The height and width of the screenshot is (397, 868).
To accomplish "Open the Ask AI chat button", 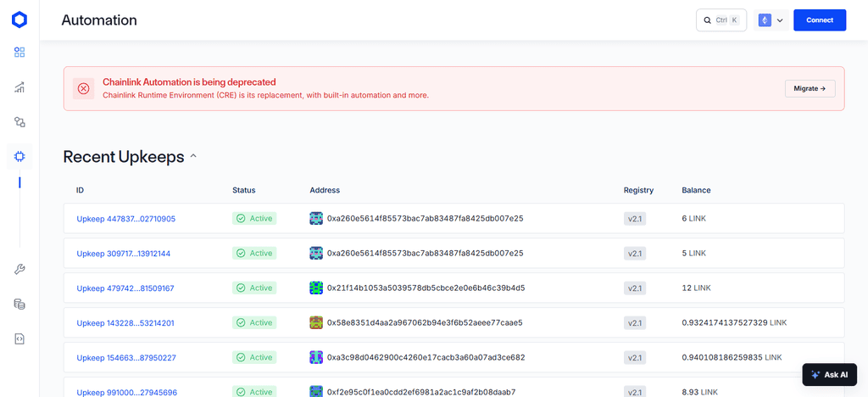I will [x=829, y=375].
